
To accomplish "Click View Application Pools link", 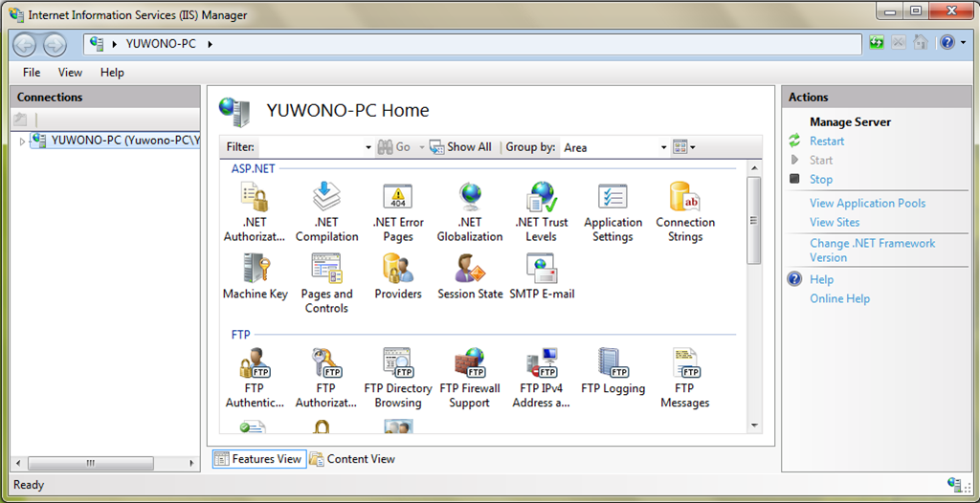I will coord(867,203).
